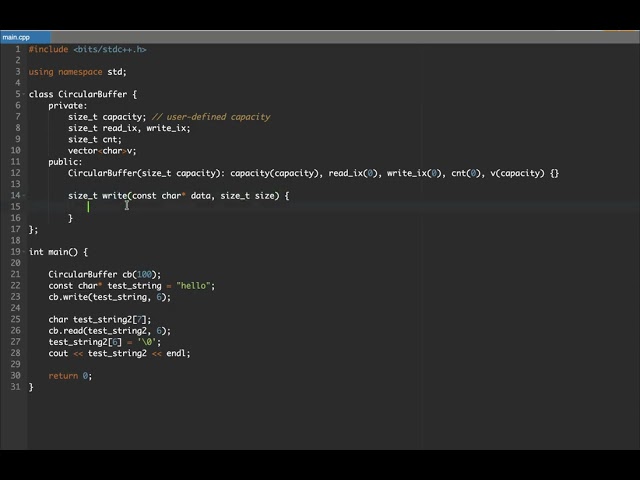Click 'const char* data' parameter on line 14
The height and width of the screenshot is (480, 640).
tap(171, 196)
